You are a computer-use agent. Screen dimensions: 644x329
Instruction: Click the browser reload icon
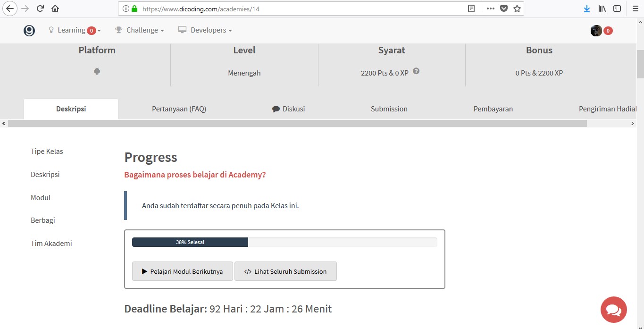coord(40,8)
